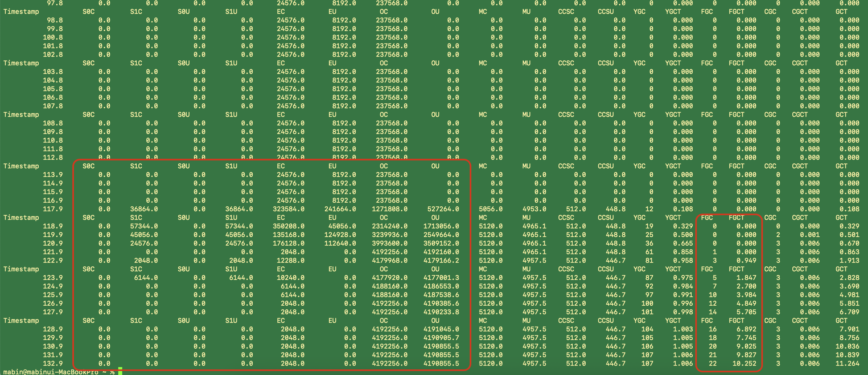Click the MC value 5056.0
The image size is (868, 375).
[490, 209]
